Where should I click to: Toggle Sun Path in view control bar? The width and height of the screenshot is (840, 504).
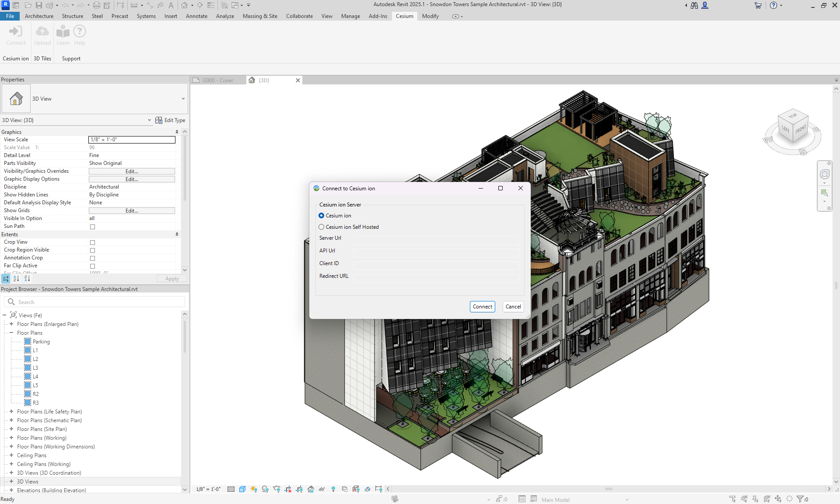pyautogui.click(x=254, y=489)
